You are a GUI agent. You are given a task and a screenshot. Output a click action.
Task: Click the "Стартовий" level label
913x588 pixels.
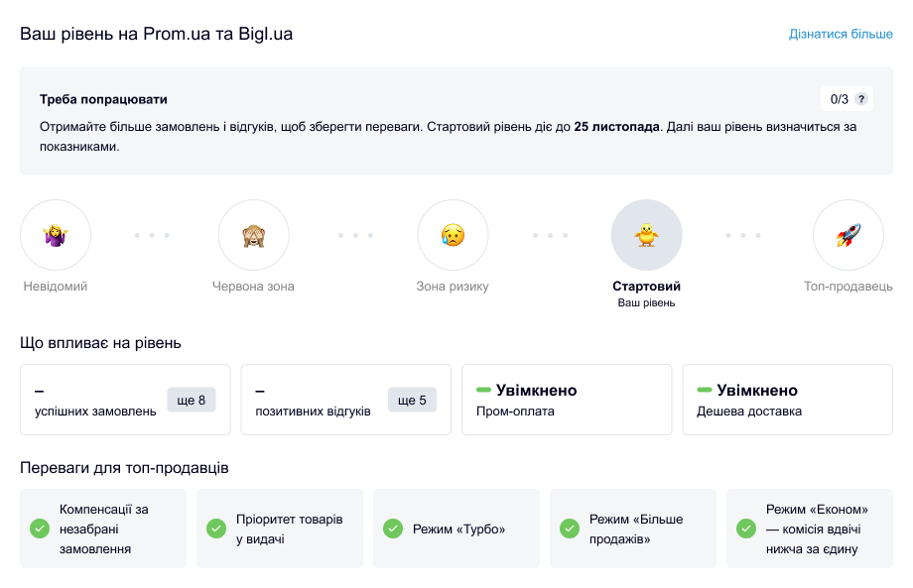(x=646, y=287)
